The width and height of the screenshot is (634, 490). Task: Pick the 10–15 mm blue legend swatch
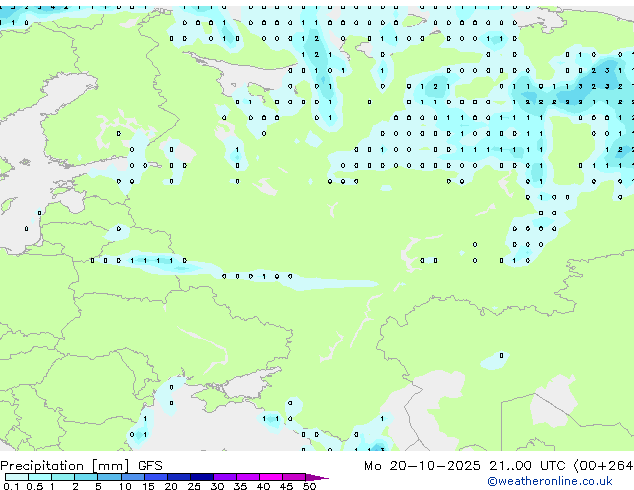132,477
